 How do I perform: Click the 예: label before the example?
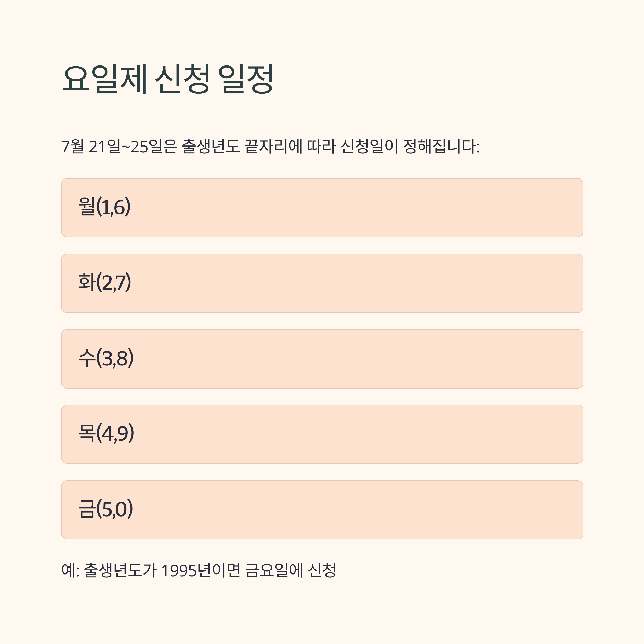70,570
